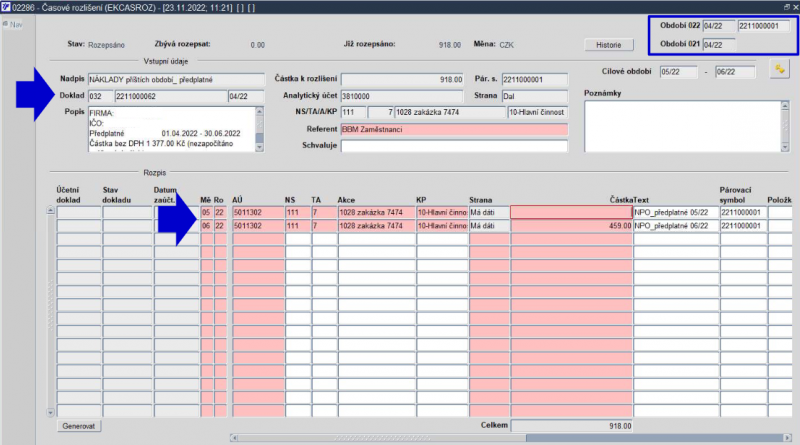Screen dimensions: 800x445
Task: Click the empty Schvaluje field
Action: tap(454, 146)
